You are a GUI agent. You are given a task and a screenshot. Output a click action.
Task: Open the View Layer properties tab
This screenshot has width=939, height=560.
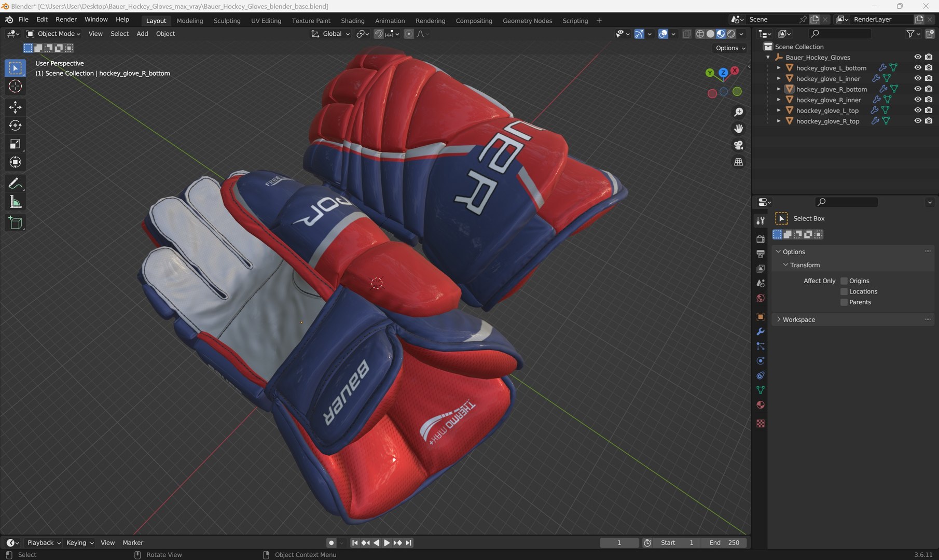pyautogui.click(x=761, y=269)
